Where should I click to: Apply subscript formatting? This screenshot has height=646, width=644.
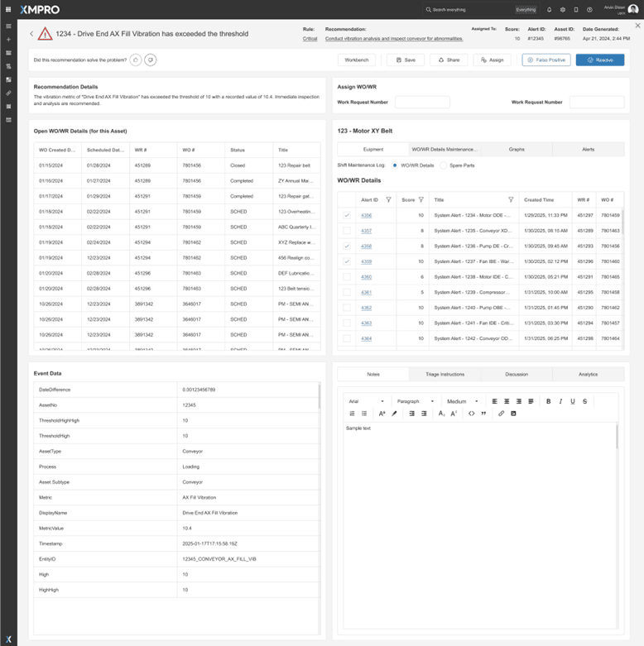pyautogui.click(x=441, y=414)
